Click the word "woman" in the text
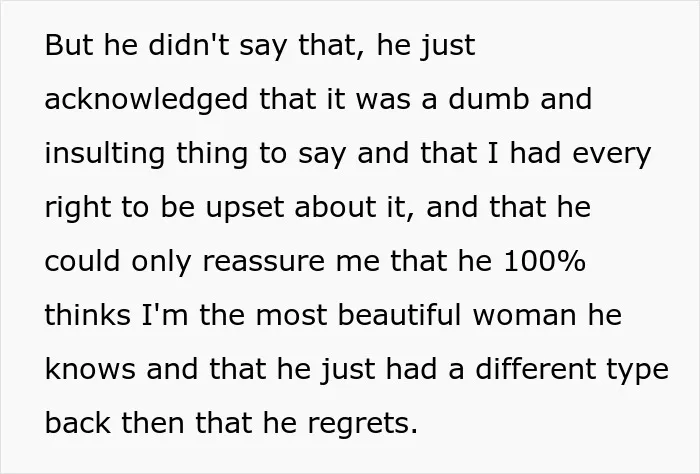Screen dimensions: 700x474 [x=525, y=316]
